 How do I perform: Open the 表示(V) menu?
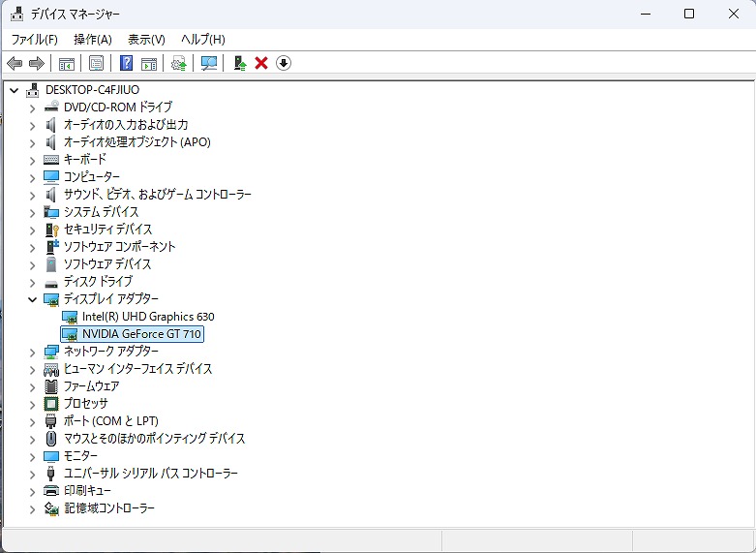pyautogui.click(x=146, y=40)
